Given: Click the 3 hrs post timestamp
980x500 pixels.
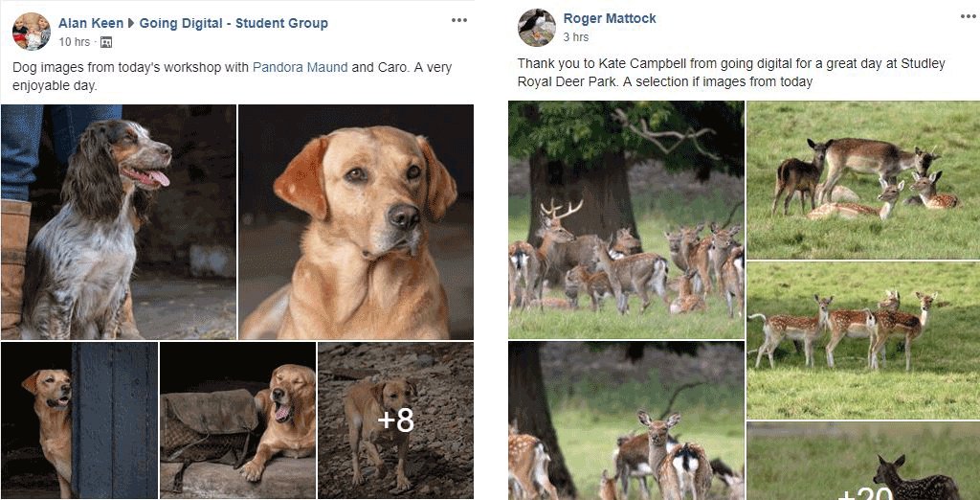Looking at the screenshot, I should coord(575,37).
